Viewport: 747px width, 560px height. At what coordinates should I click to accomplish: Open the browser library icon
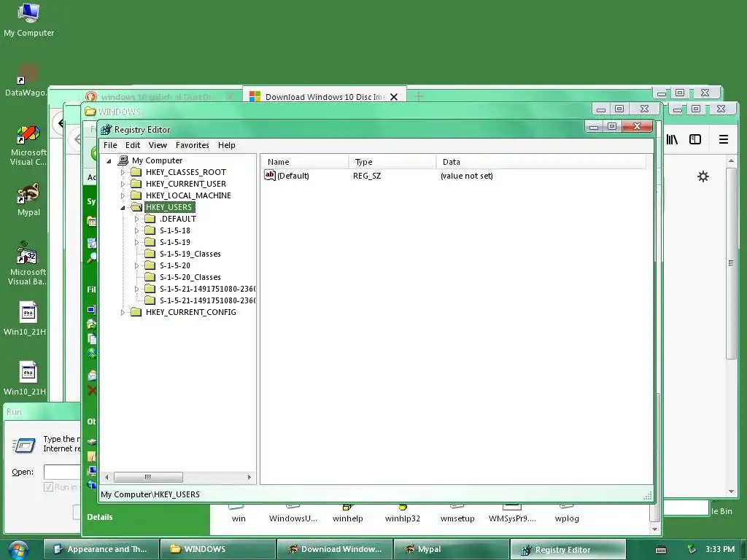pyautogui.click(x=672, y=139)
